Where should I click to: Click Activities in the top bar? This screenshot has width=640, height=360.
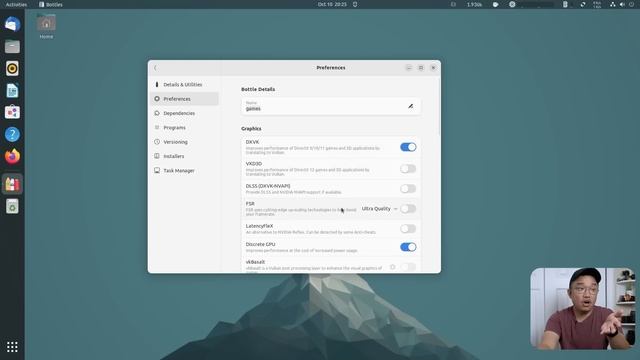(x=16, y=4)
